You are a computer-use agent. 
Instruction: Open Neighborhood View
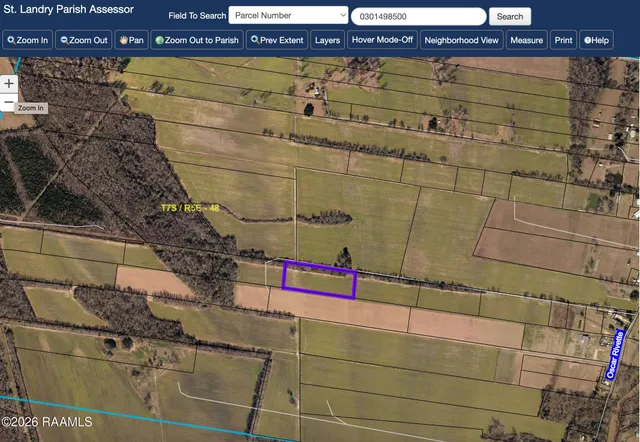[x=462, y=40]
